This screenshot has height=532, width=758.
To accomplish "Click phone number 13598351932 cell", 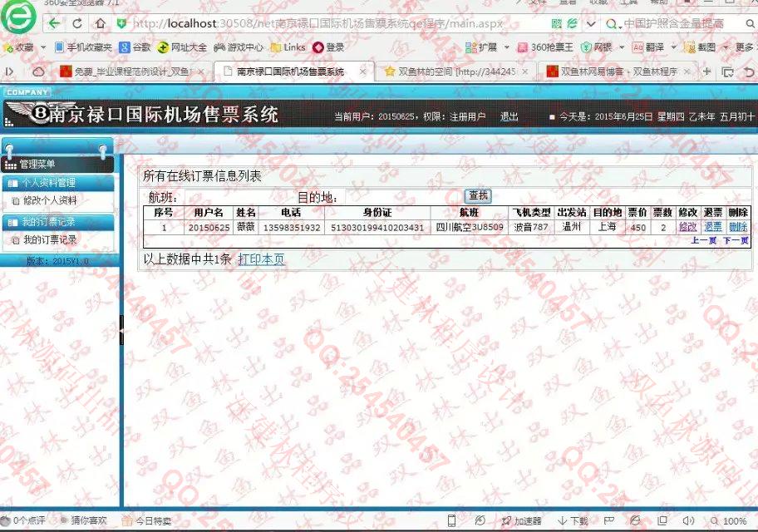I will (292, 227).
